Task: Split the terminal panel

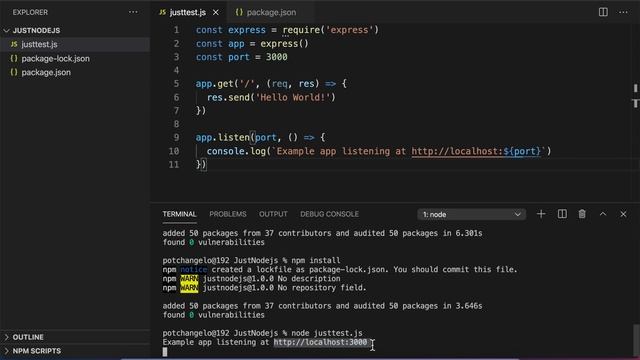Action: [562, 214]
